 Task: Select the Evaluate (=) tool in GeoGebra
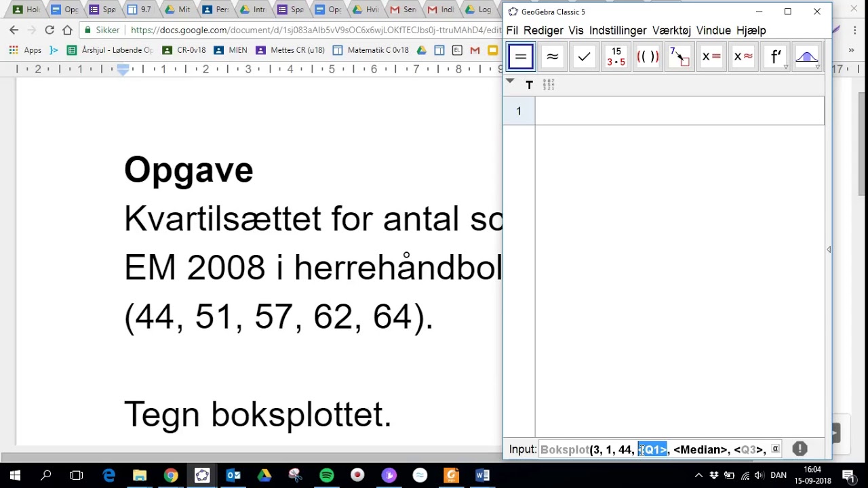(521, 57)
